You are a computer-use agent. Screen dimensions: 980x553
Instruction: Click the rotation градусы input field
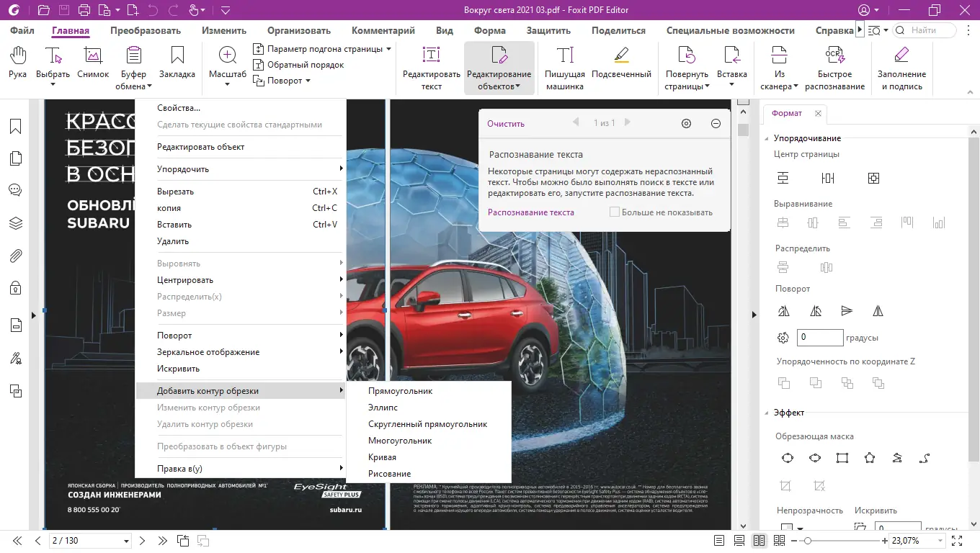(820, 337)
